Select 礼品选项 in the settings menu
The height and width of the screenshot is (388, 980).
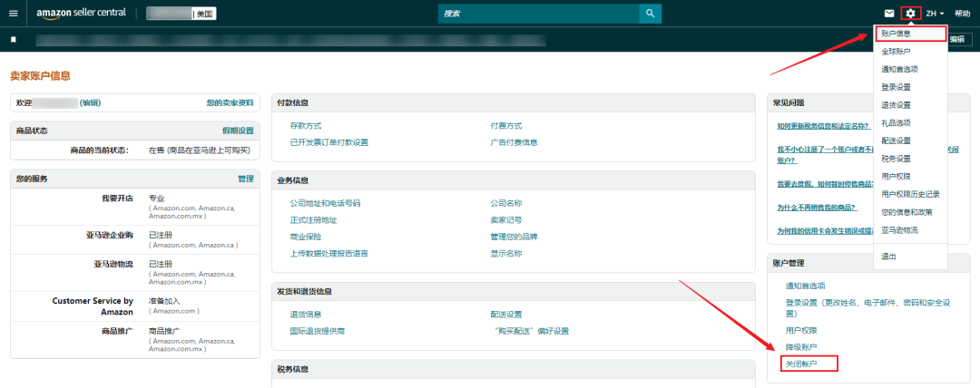[895, 122]
